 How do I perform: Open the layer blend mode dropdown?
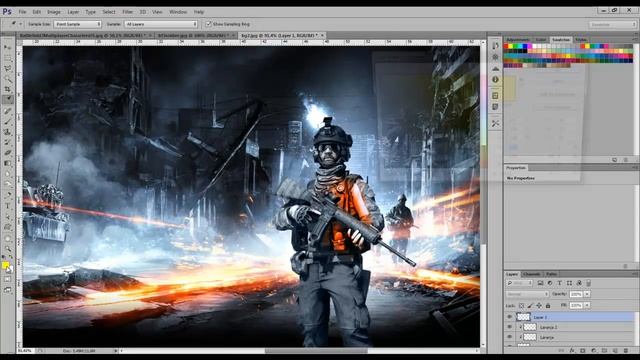point(527,294)
